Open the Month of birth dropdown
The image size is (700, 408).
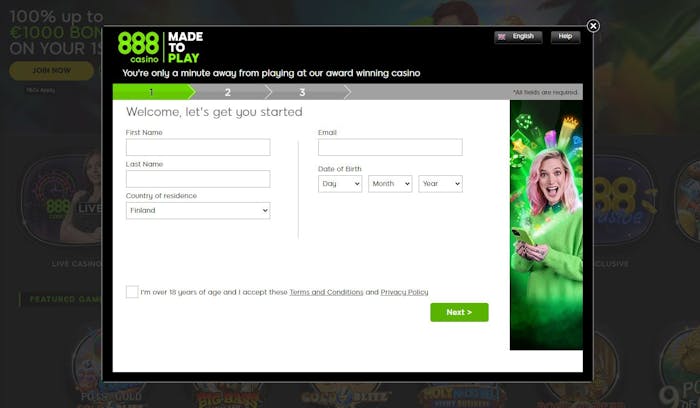pos(390,184)
